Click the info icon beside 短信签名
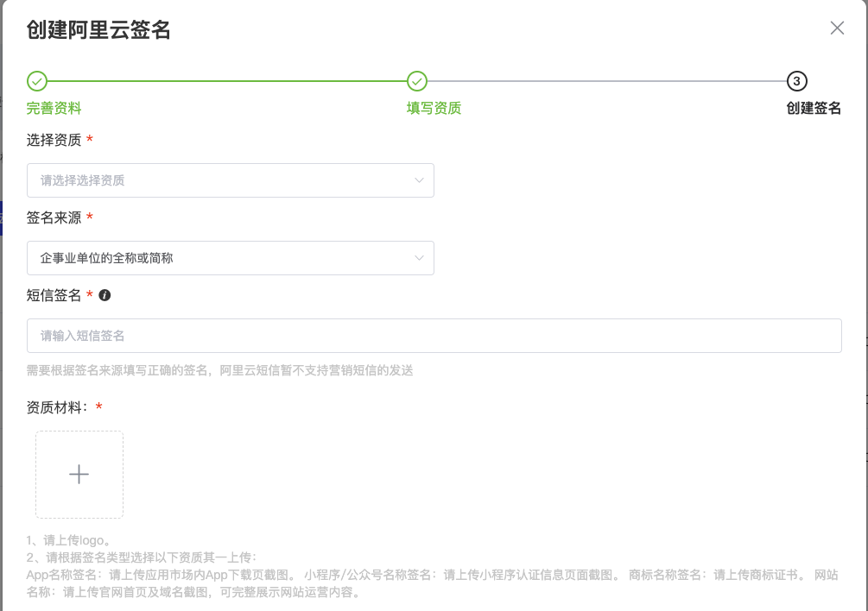The image size is (868, 611). pyautogui.click(x=105, y=295)
